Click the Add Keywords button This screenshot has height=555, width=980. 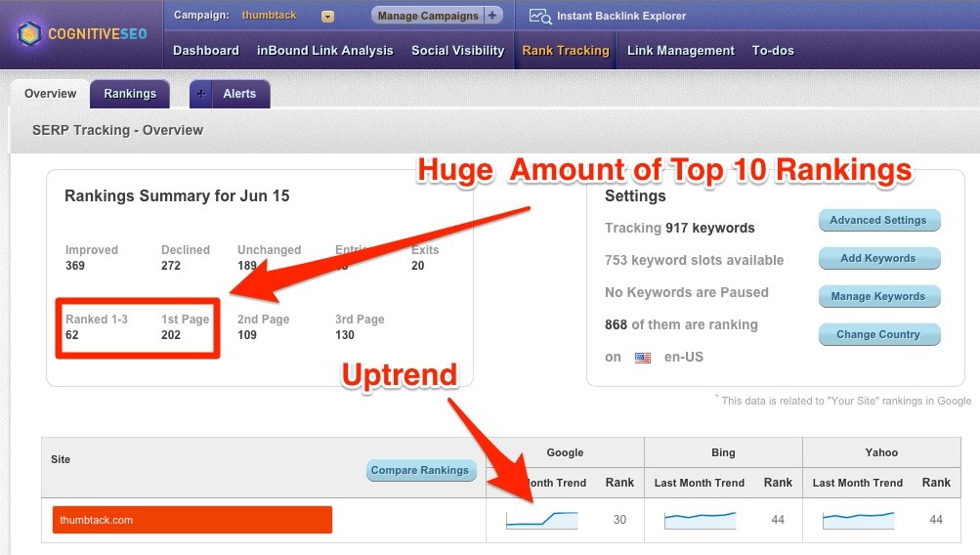[878, 258]
